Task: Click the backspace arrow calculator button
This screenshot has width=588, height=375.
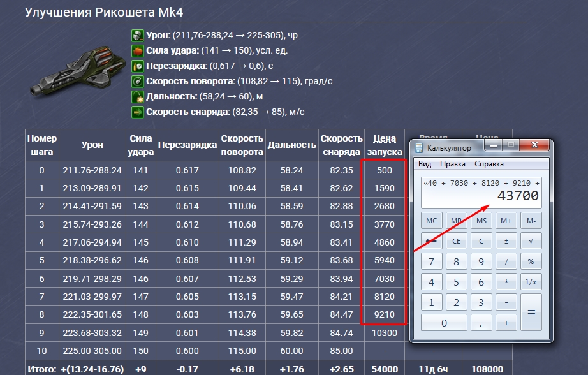Action: [431, 240]
